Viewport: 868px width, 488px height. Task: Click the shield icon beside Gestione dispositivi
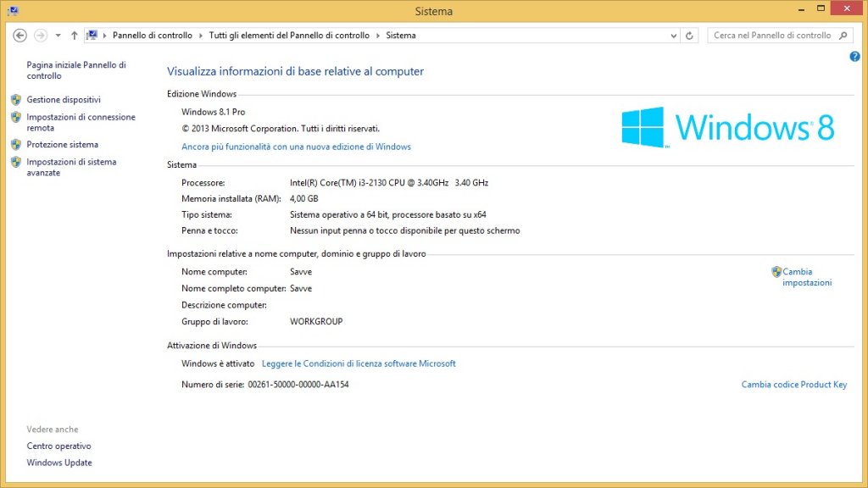(x=16, y=100)
